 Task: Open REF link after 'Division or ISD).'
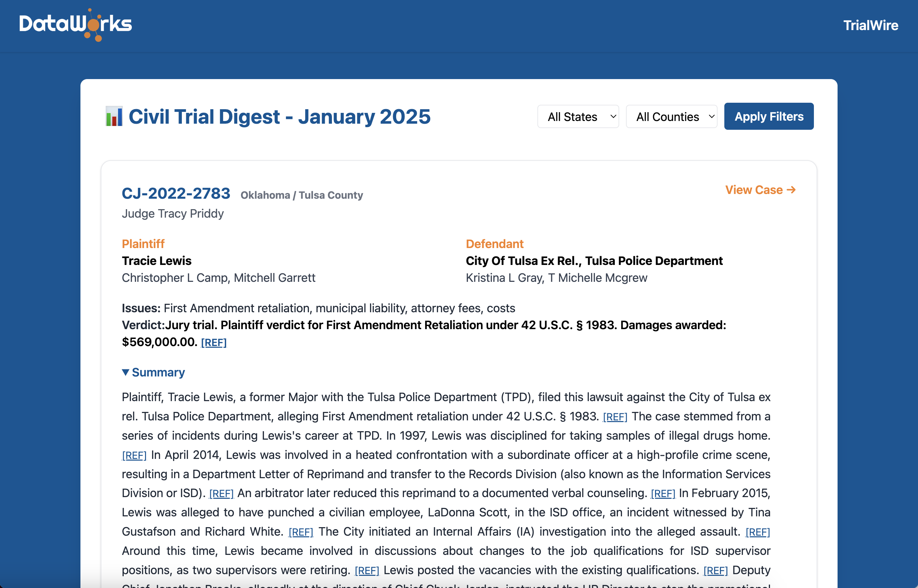click(x=221, y=494)
